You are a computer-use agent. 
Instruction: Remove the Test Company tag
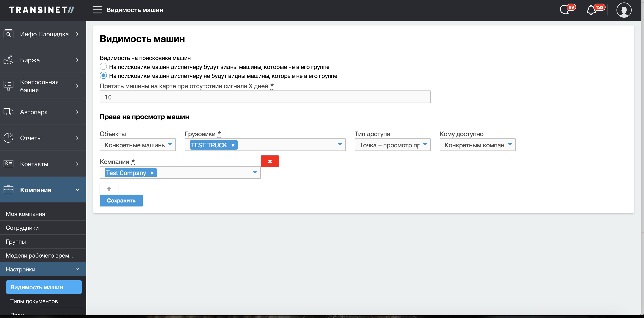pos(152,173)
